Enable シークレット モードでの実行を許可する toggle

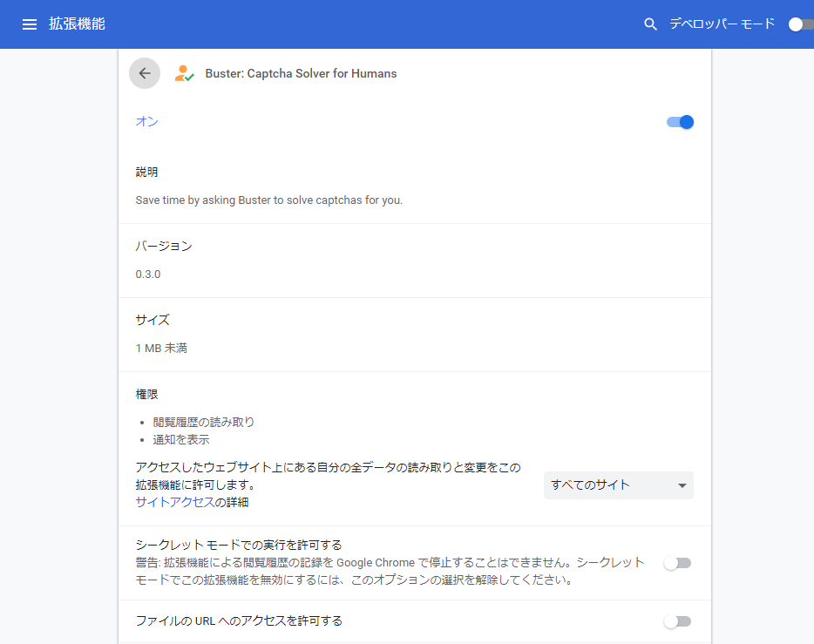tap(677, 563)
